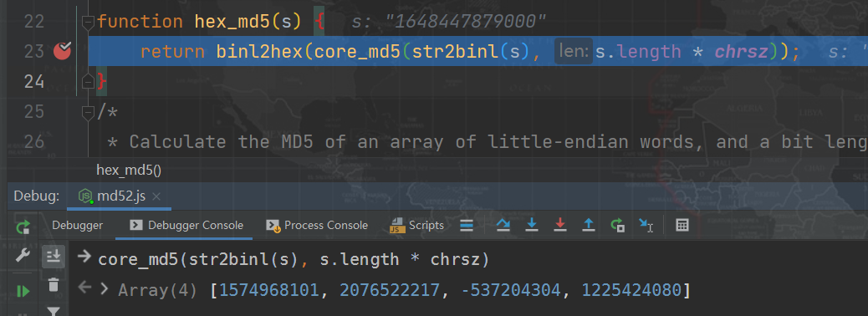Click the drop frame icon

tap(617, 225)
